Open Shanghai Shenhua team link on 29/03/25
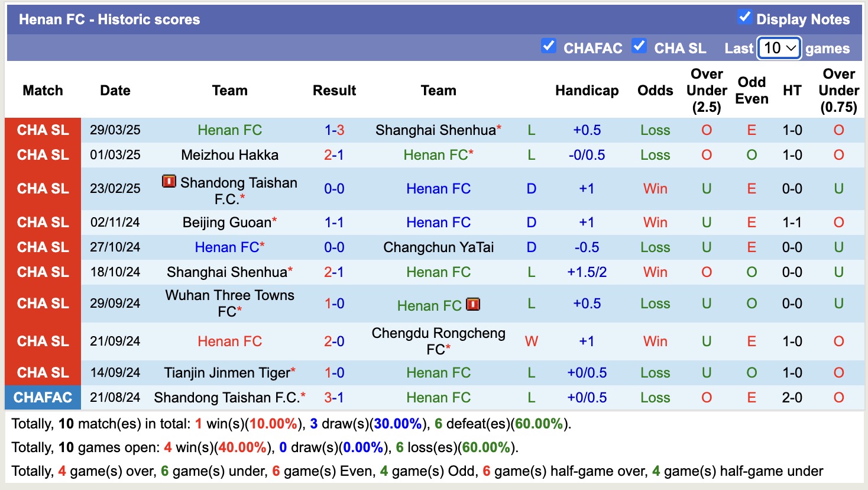The height and width of the screenshot is (490, 868). point(435,130)
